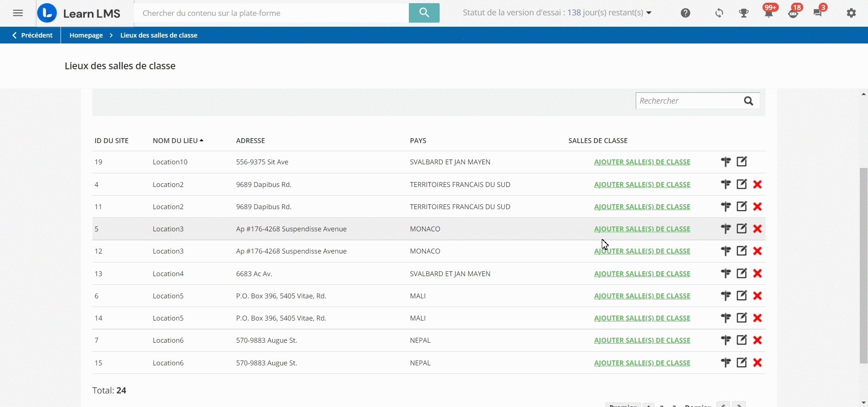Click signpost icon for site ID 15
Screen dimensions: 868x407
point(726,363)
